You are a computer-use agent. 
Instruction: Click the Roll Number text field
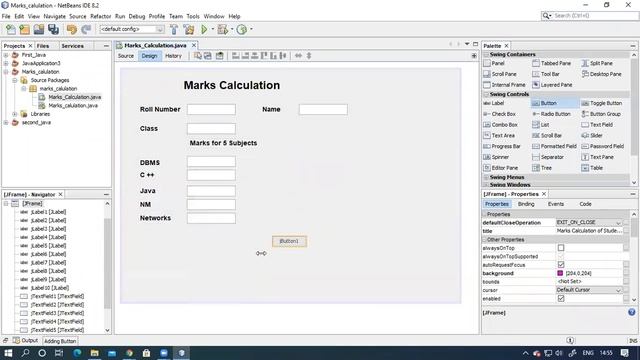(x=211, y=109)
